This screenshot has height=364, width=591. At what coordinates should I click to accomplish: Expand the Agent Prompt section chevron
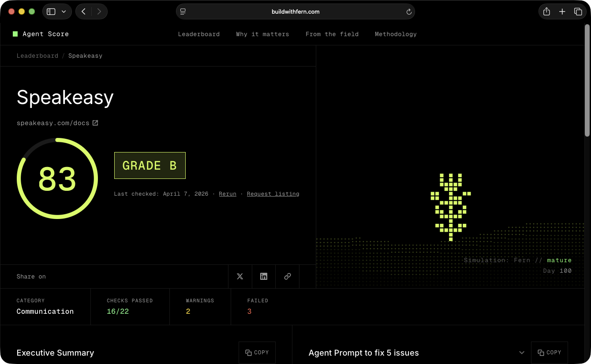coord(522,353)
